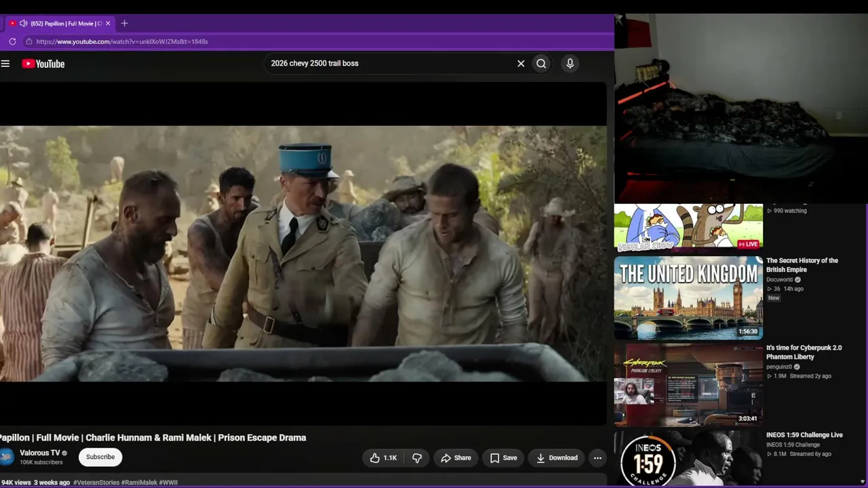Reload the page in the browser
This screenshot has width=868, height=488.
(12, 41)
